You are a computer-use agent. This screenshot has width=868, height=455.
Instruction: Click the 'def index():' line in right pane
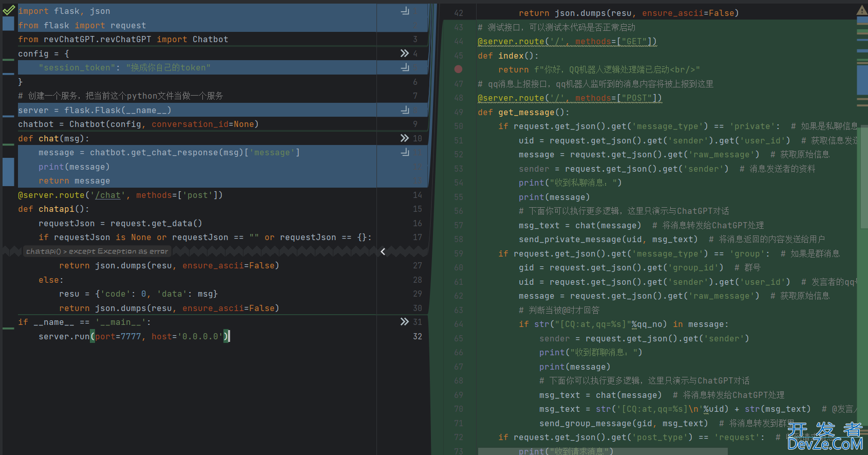(x=508, y=56)
